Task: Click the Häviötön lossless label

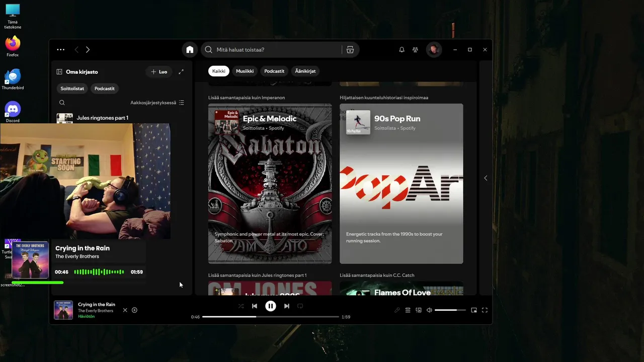Action: [86, 317]
